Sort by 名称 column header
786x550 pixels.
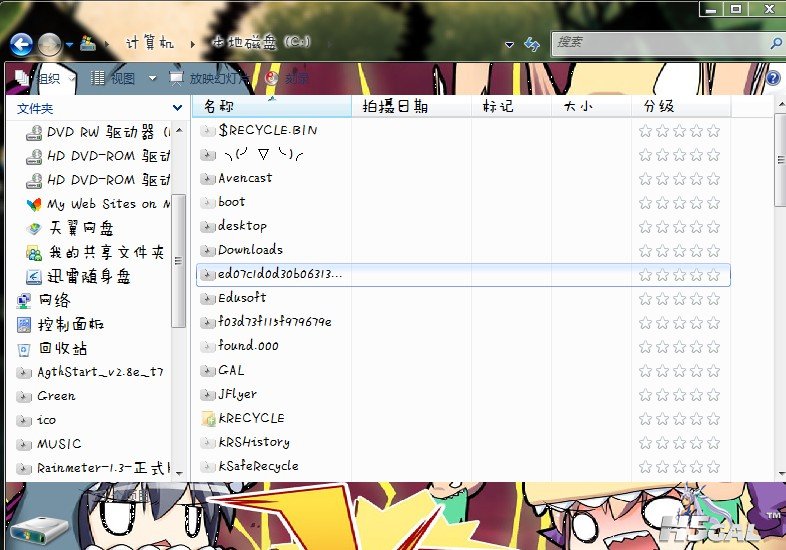(x=271, y=106)
